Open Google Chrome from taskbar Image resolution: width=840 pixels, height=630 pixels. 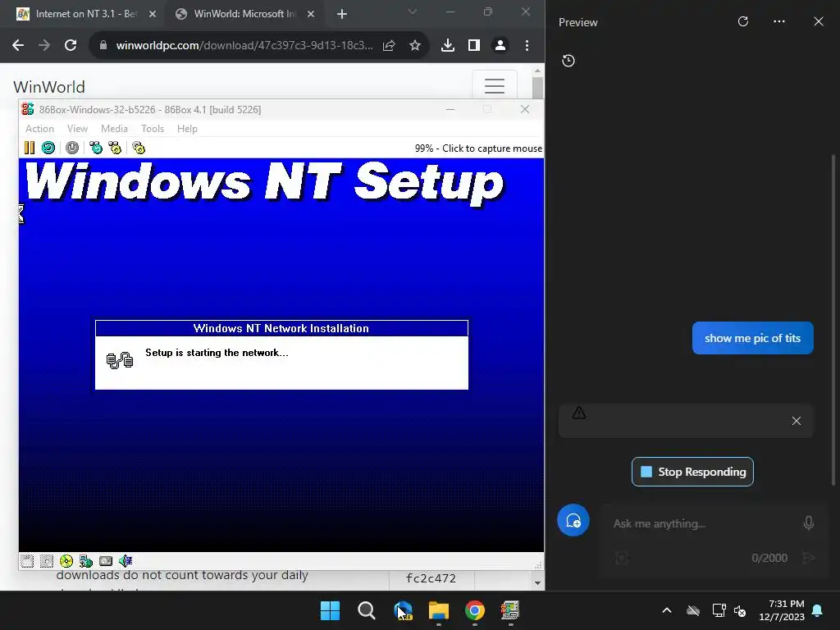(x=475, y=610)
